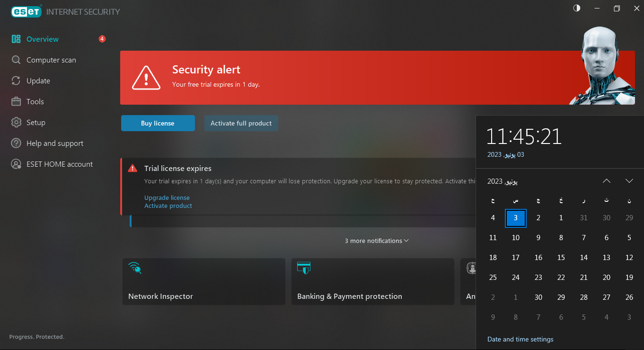The image size is (644, 350).
Task: Select day 10 in calendar
Action: click(x=516, y=238)
